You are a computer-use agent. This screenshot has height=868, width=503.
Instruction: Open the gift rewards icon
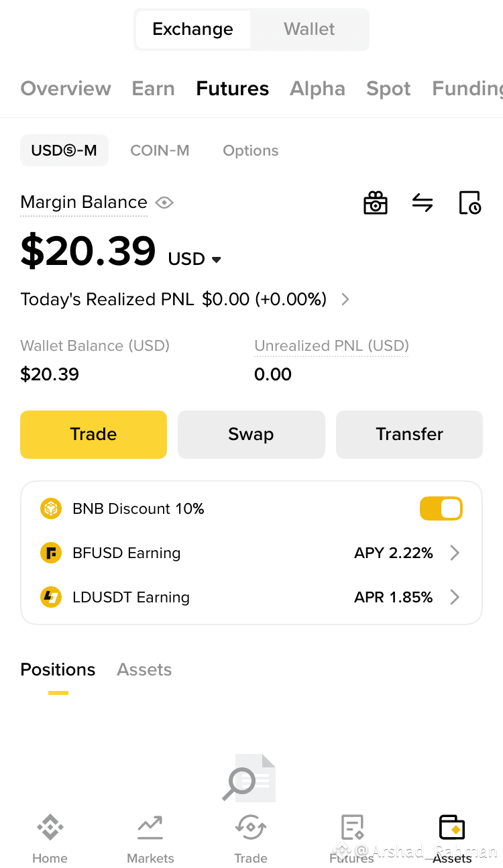pos(376,203)
